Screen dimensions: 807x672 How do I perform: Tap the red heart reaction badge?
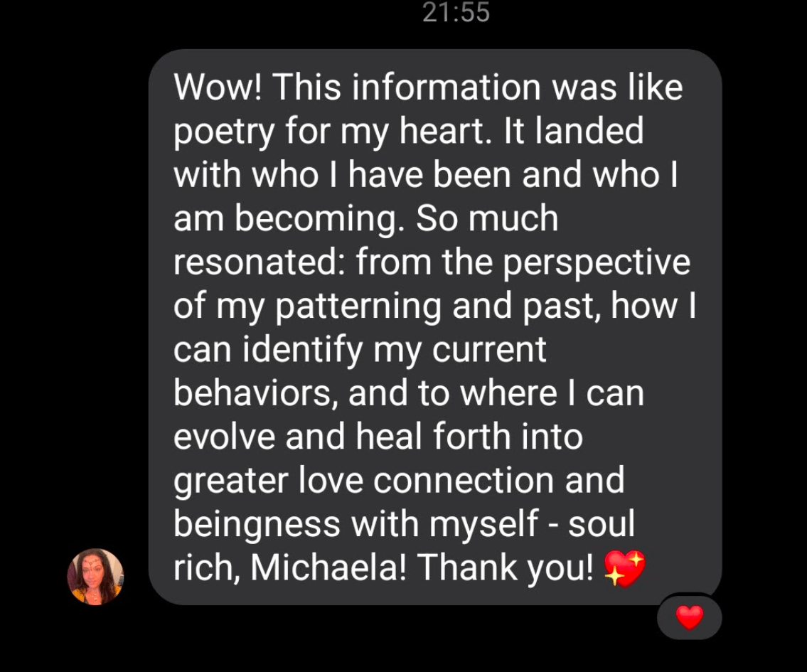coord(689,617)
